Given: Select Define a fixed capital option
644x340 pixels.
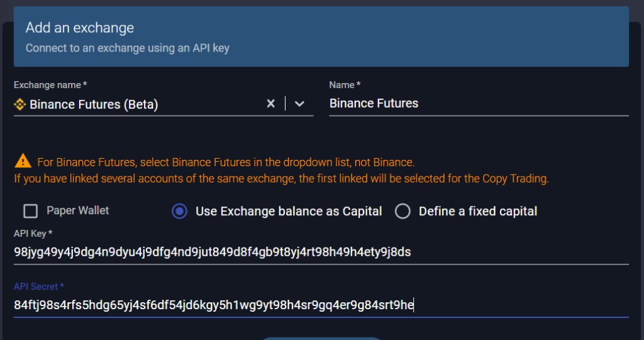Looking at the screenshot, I should point(402,212).
